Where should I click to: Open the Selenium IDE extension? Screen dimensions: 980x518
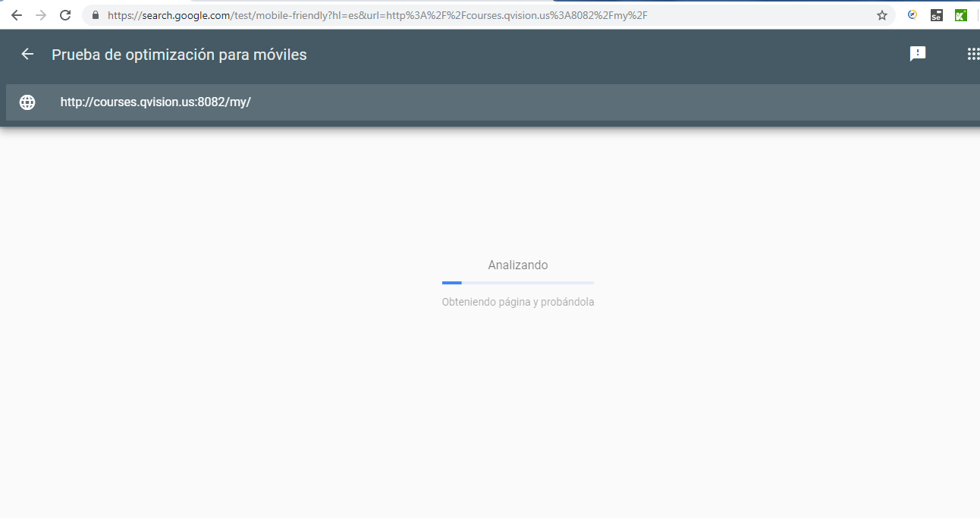tap(937, 15)
